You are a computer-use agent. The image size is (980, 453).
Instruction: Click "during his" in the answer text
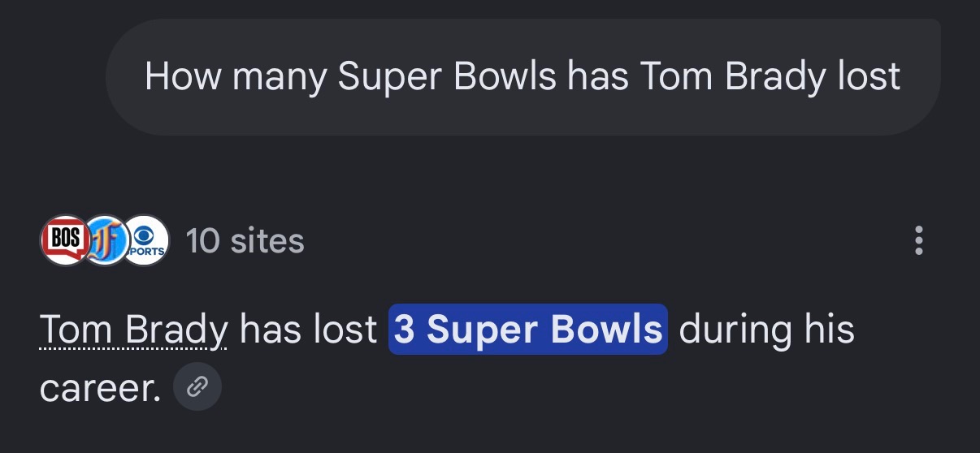766,330
